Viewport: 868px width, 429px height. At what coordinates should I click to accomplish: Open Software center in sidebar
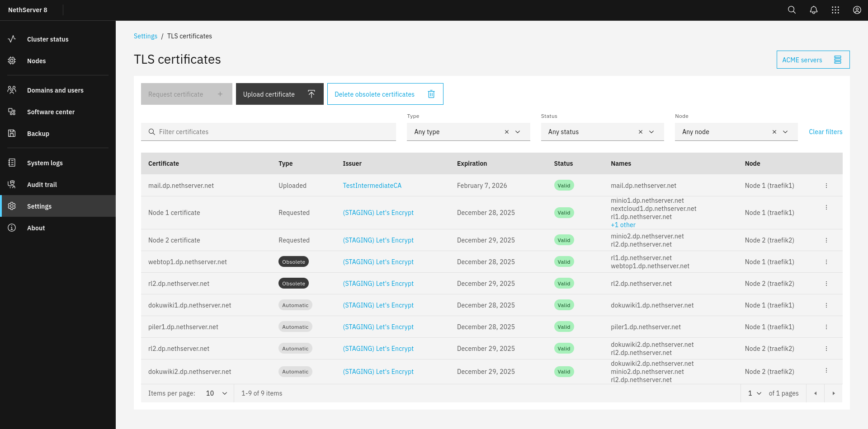(x=51, y=112)
